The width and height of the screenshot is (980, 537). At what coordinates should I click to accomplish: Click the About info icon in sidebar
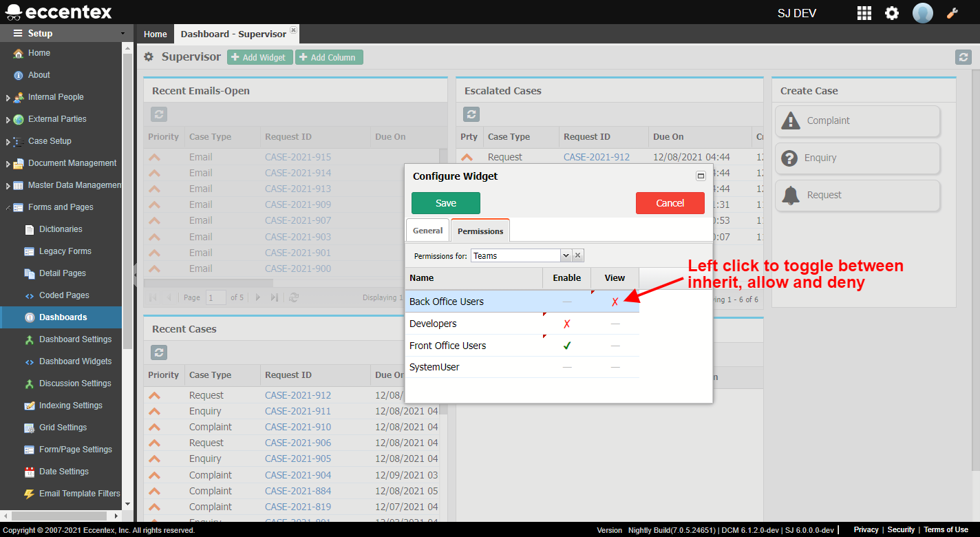pos(19,75)
